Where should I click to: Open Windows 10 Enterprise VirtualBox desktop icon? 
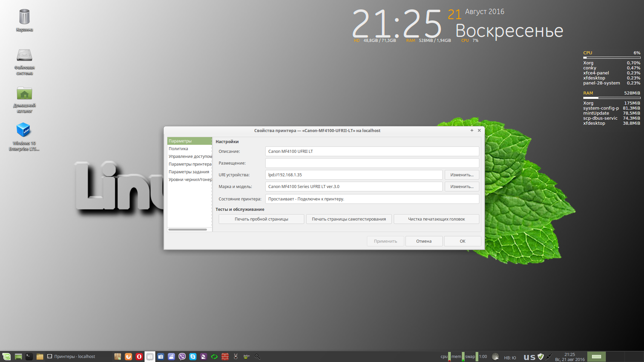pos(24,130)
